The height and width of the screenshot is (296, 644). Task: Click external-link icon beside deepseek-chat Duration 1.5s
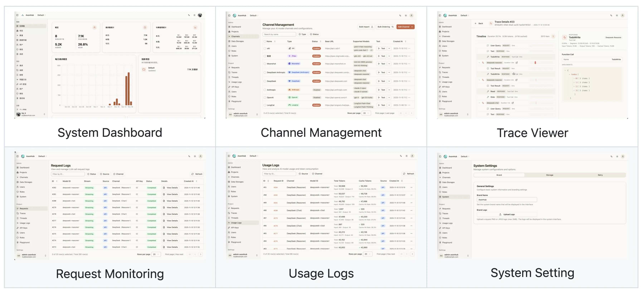(x=513, y=103)
